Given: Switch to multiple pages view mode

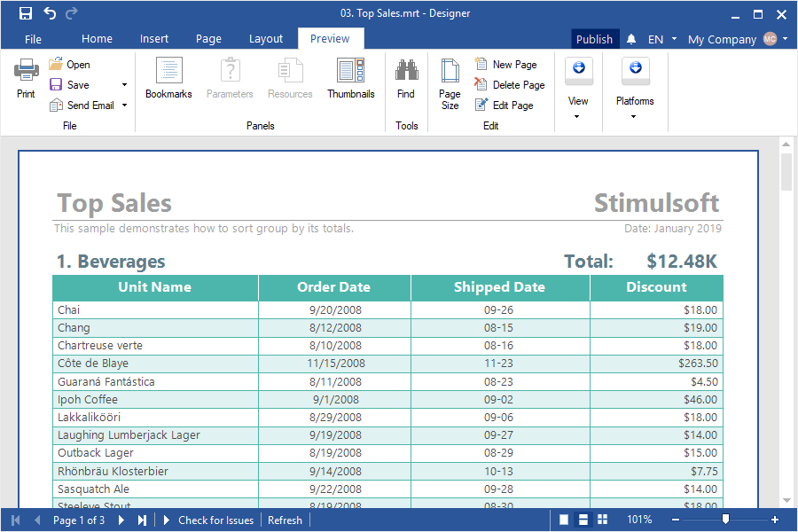Looking at the screenshot, I should (x=603, y=520).
